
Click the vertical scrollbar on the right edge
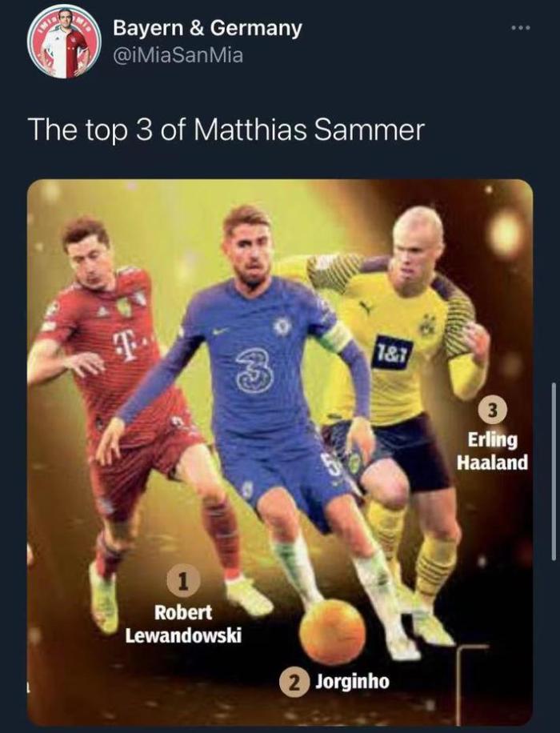click(x=554, y=472)
